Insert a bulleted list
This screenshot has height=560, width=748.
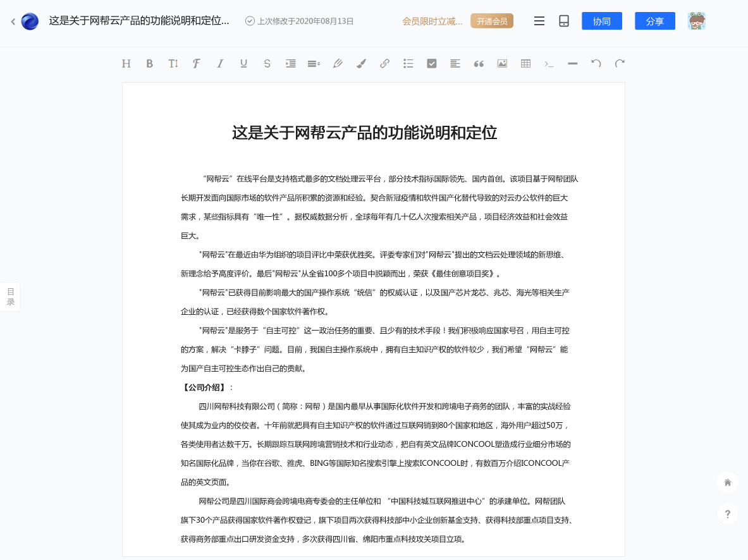click(x=408, y=63)
